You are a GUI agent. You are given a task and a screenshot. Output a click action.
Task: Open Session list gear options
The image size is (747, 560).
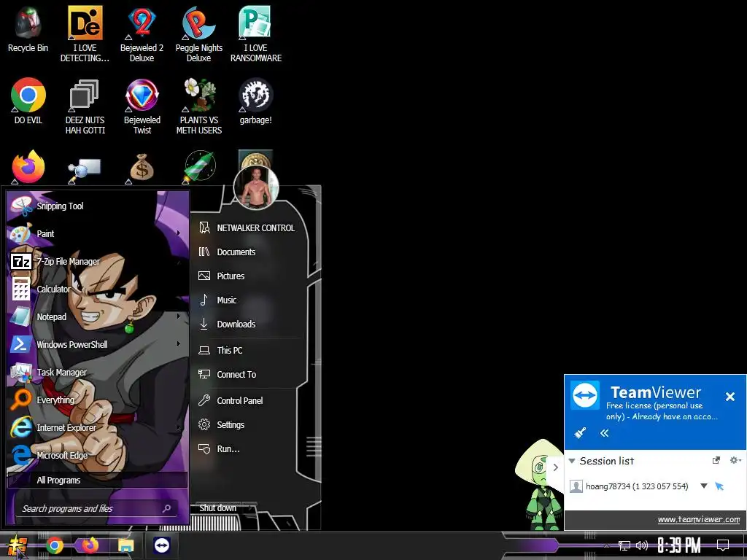735,460
